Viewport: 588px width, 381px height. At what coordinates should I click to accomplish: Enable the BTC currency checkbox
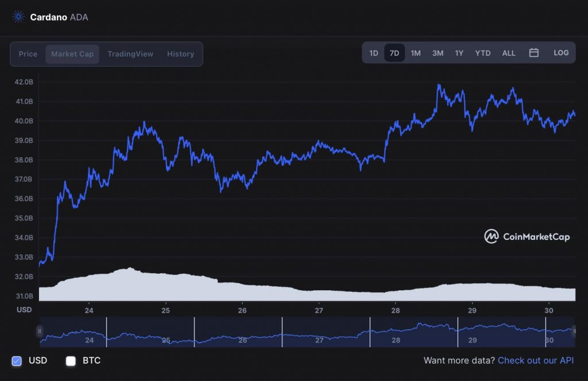click(x=71, y=361)
